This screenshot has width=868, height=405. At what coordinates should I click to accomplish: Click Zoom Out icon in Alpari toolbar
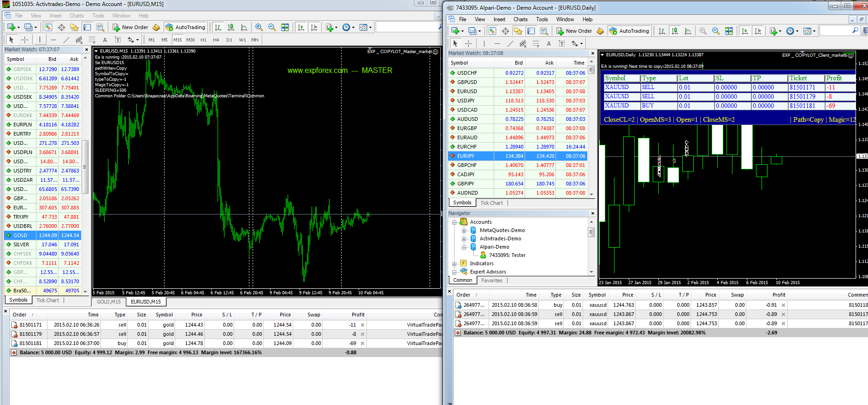pyautogui.click(x=716, y=31)
